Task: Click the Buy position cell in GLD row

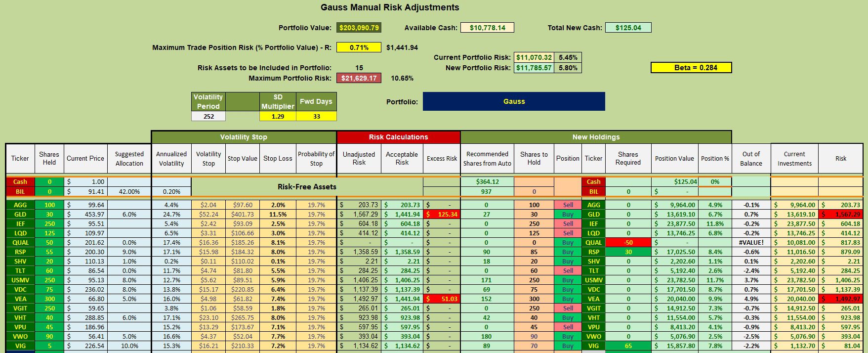Action: pyautogui.click(x=568, y=214)
